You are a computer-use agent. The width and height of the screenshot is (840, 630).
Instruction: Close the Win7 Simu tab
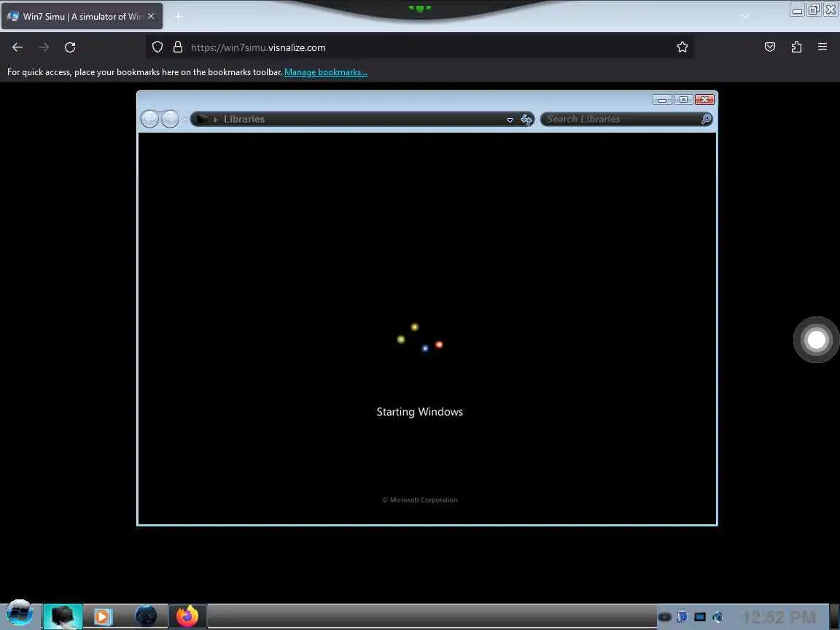point(151,17)
